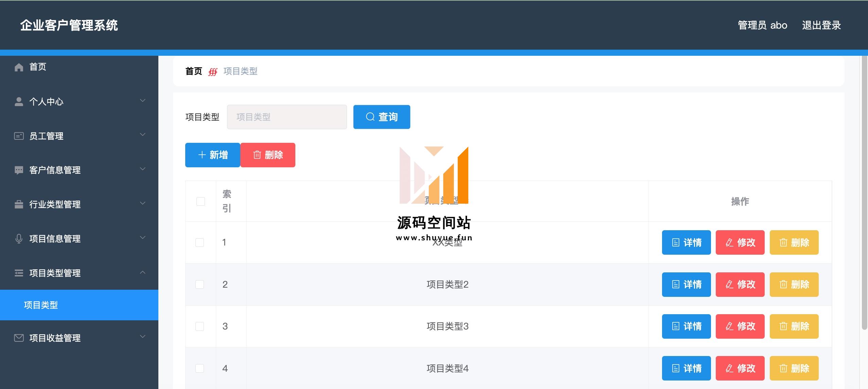Click the pencil icon in row 1 修改
Viewport: 868px width, 389px height.
point(729,243)
